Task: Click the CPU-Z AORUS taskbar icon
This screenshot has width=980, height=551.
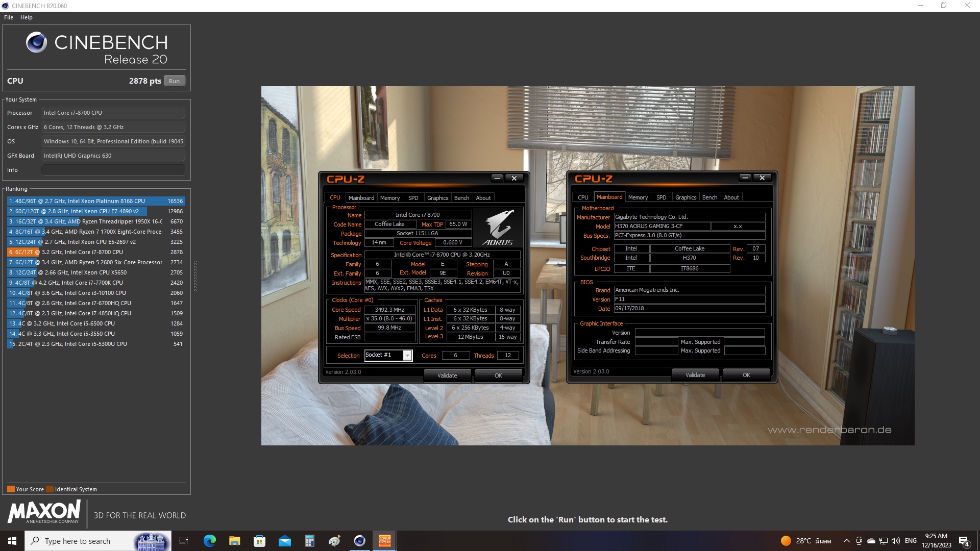Action: [x=384, y=541]
